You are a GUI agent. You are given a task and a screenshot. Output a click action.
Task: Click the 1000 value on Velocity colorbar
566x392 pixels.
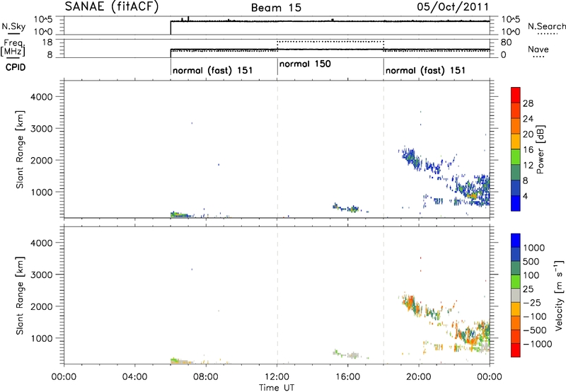[x=533, y=248]
